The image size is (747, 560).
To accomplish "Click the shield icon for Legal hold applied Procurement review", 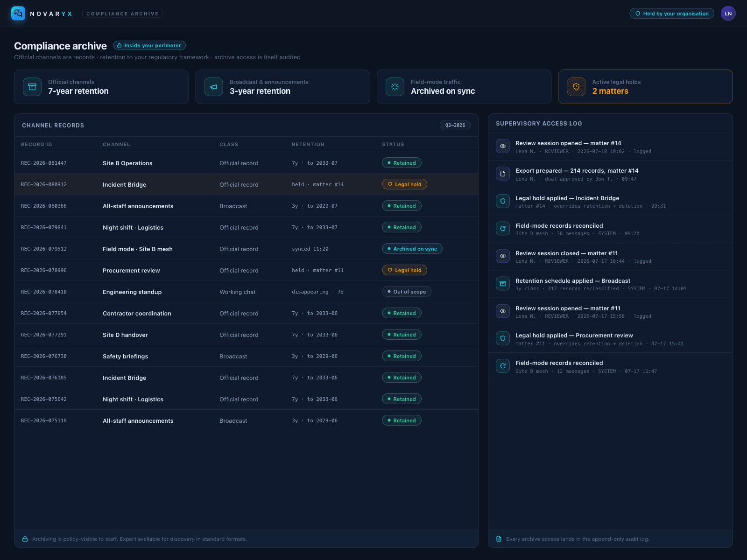I will click(503, 338).
